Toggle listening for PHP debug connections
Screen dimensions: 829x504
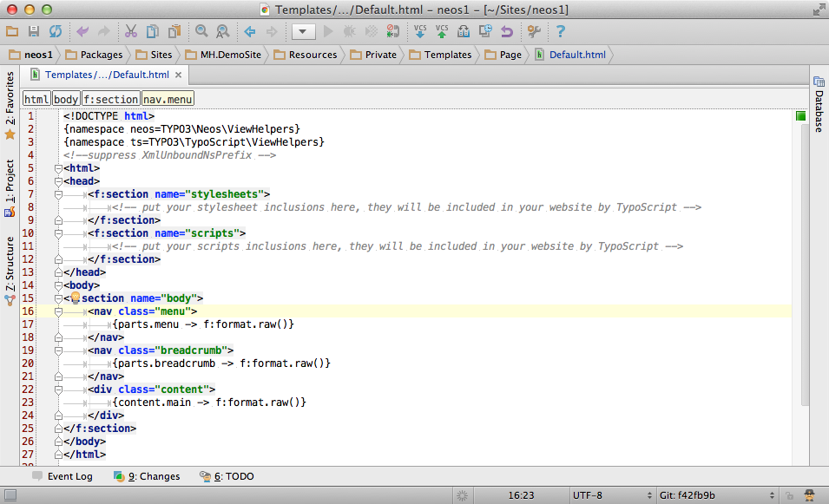click(x=393, y=32)
